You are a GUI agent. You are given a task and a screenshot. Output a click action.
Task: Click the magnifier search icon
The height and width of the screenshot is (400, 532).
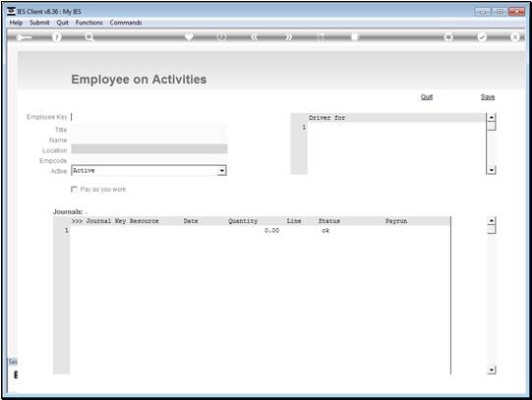89,37
